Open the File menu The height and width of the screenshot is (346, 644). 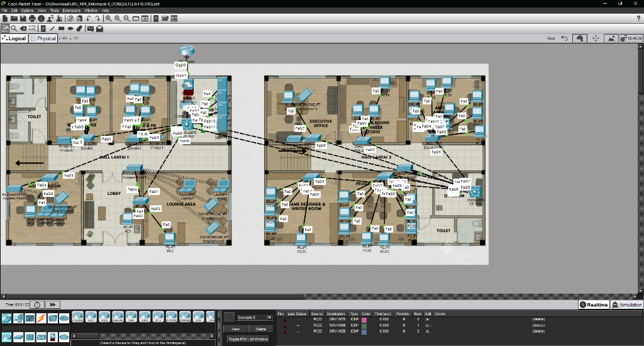[x=5, y=10]
